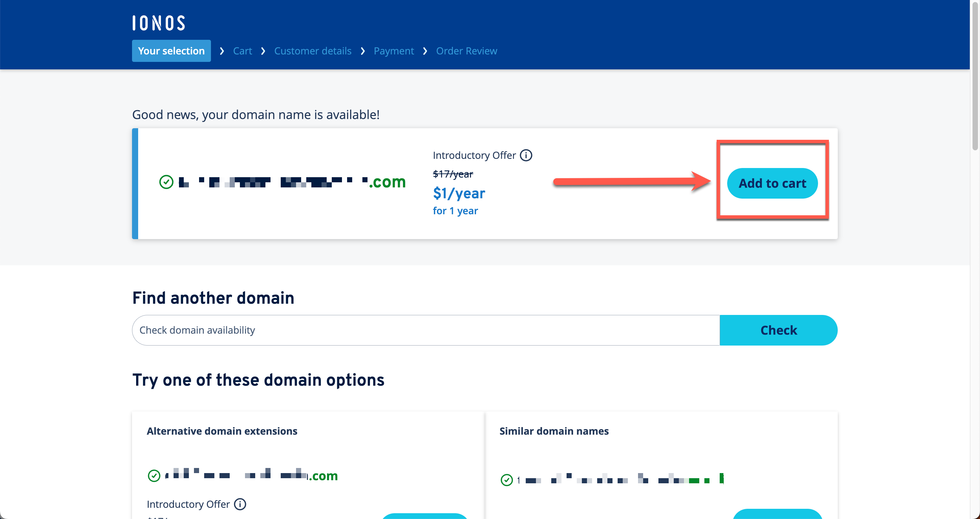This screenshot has height=519, width=980.
Task: Go to the Cart step
Action: (x=242, y=51)
